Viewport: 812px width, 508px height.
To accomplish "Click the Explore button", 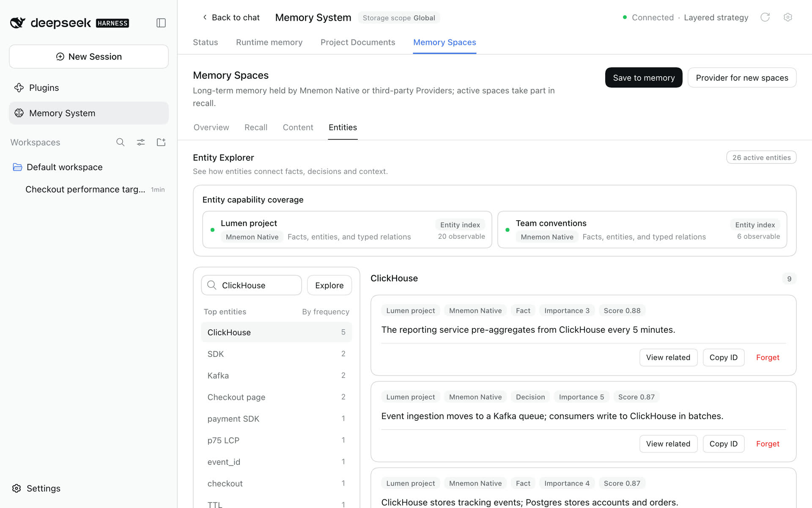I will [x=329, y=285].
